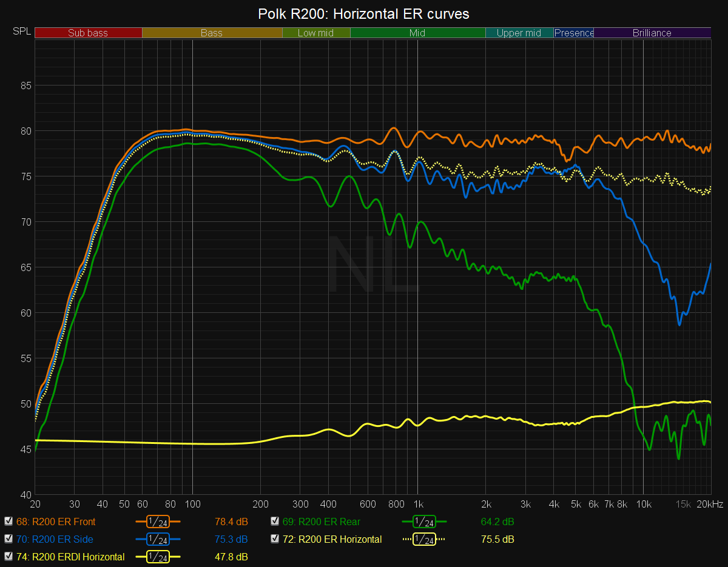
Task: Click the 10k frequency axis label
Action: pos(644,505)
